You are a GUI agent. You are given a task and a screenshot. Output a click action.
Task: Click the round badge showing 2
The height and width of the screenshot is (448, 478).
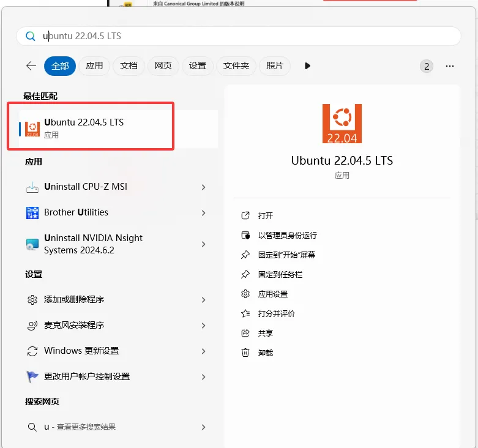coord(427,66)
